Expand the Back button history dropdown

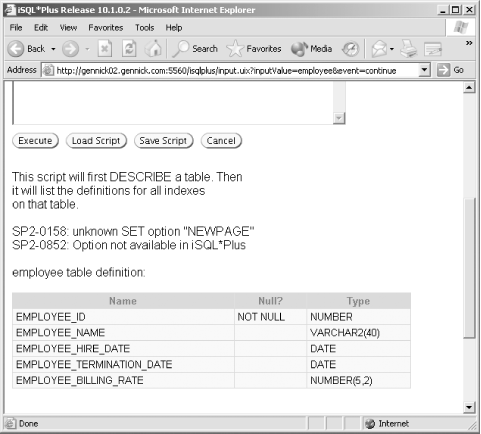(x=53, y=49)
